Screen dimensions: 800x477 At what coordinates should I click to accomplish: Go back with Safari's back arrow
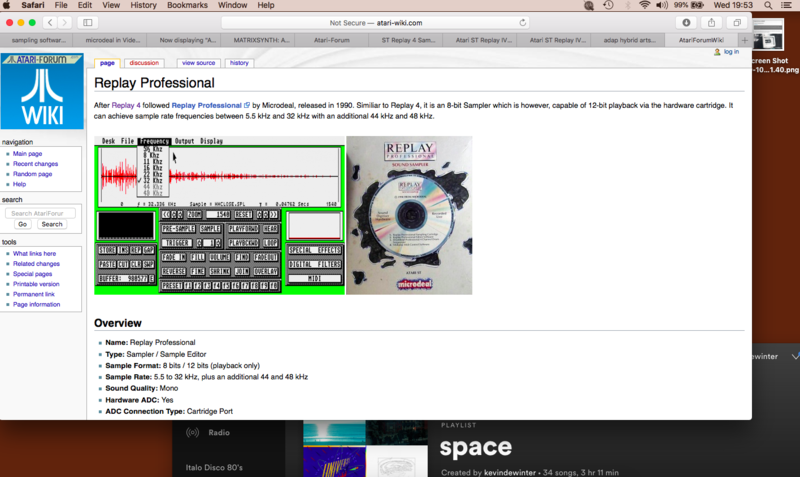tap(50, 22)
